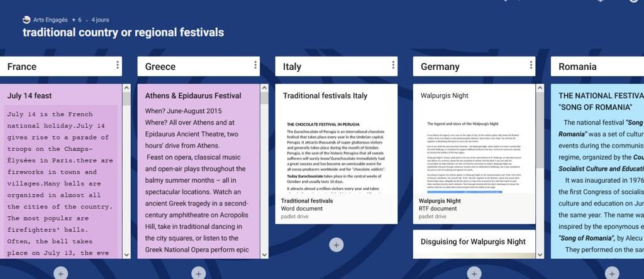The width and height of the screenshot is (644, 279).
Task: Select the Romania column title
Action: (577, 67)
